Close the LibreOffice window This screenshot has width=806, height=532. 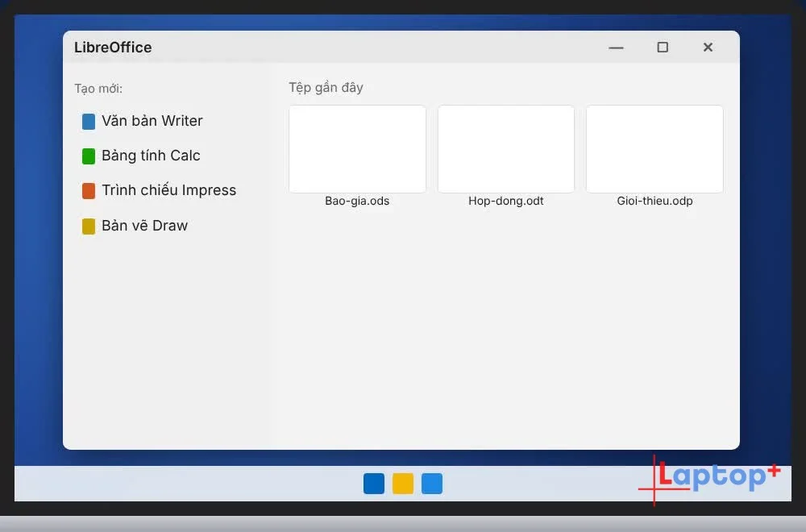pos(708,48)
